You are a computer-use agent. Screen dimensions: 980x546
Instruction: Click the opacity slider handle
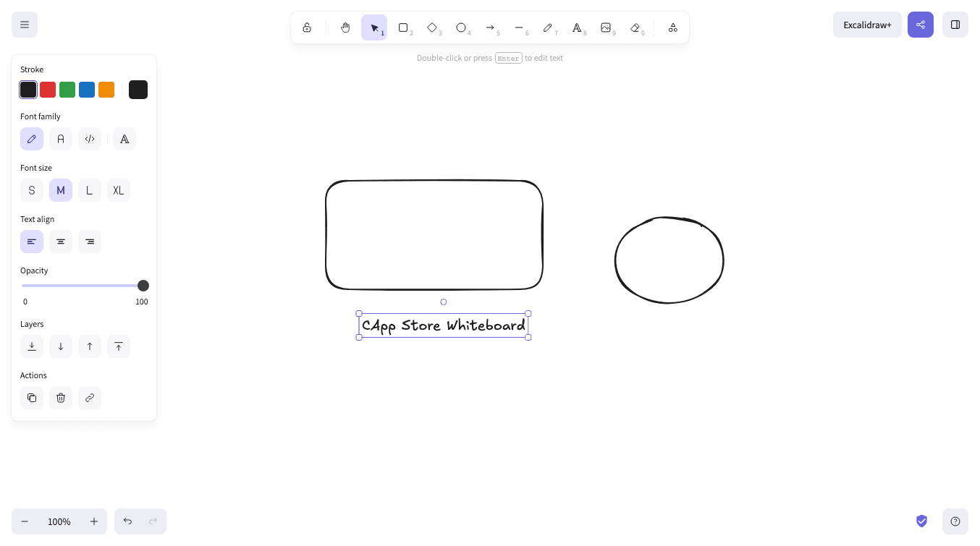143,286
